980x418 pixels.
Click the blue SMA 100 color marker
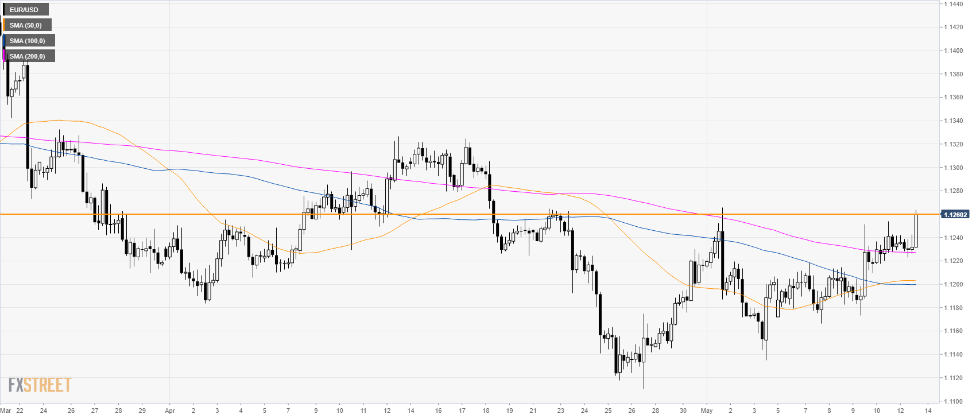coord(3,41)
